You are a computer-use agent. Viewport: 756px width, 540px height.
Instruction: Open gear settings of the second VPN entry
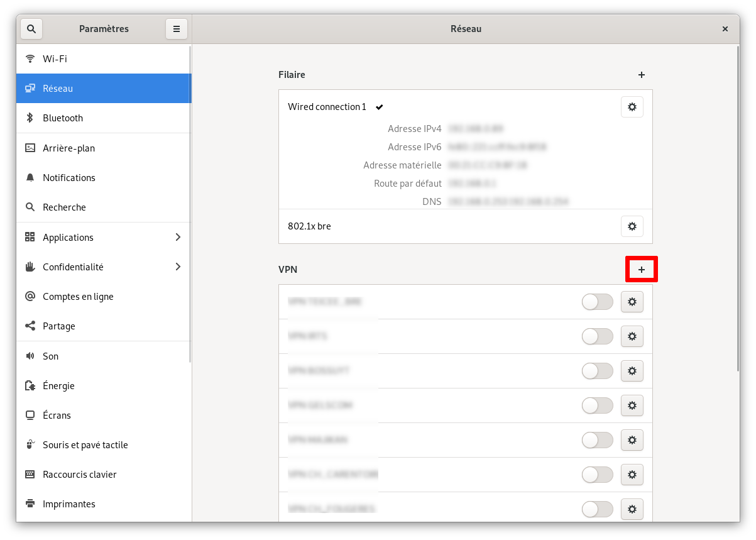tap(632, 336)
